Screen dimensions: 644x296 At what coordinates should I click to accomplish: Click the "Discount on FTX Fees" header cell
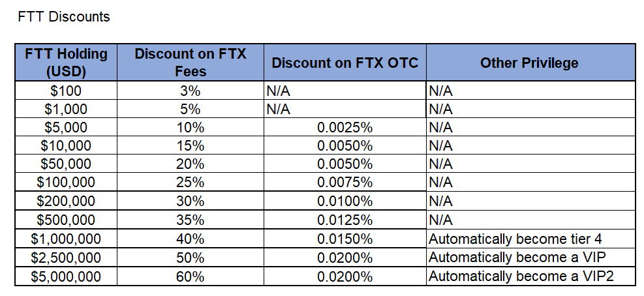click(x=191, y=62)
